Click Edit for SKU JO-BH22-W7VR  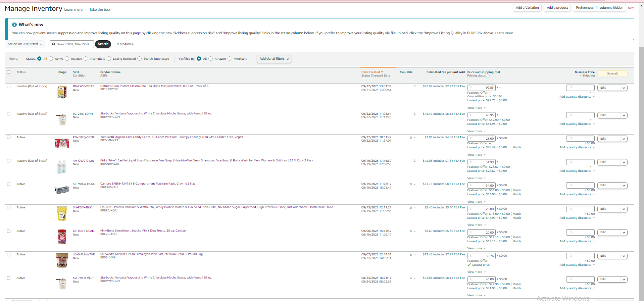click(609, 256)
